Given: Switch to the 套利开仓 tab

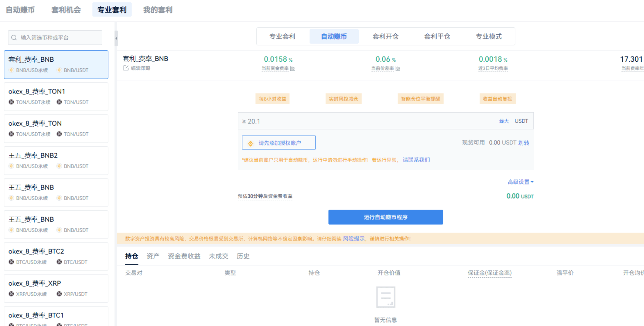Looking at the screenshot, I should (385, 36).
